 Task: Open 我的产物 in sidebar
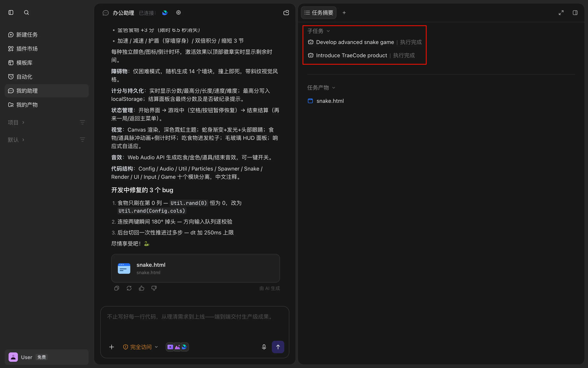coord(47,105)
